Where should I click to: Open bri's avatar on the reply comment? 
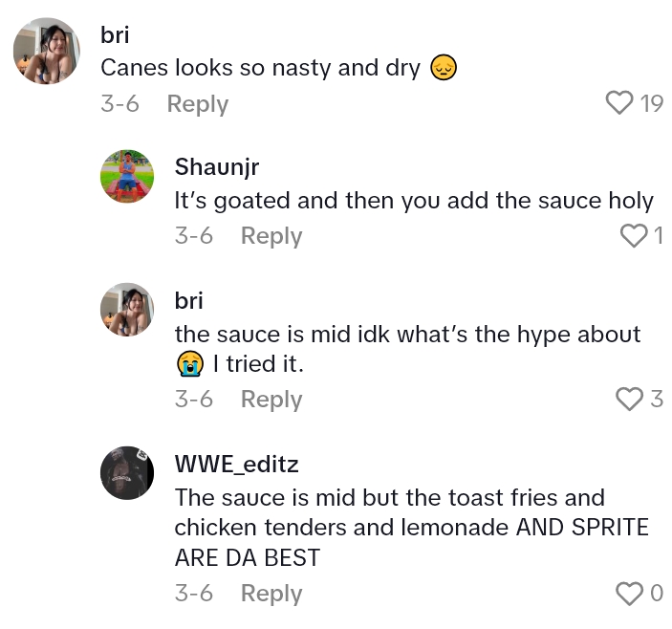pyautogui.click(x=127, y=309)
